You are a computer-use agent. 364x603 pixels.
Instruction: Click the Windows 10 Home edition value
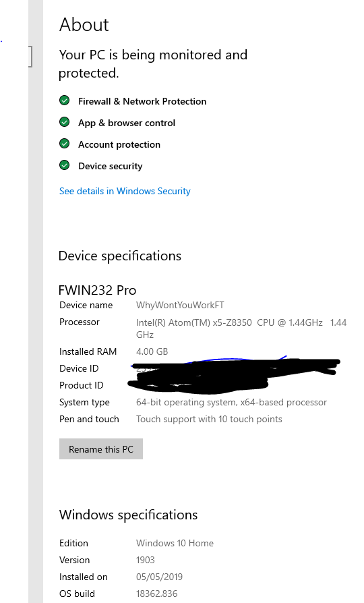175,543
